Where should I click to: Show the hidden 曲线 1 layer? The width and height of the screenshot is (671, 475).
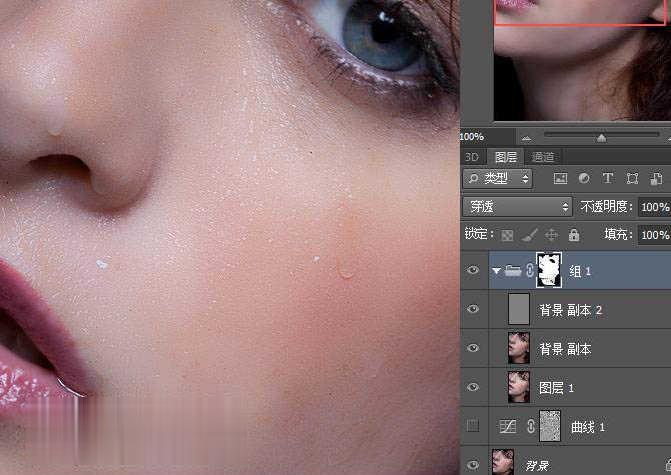pyautogui.click(x=473, y=426)
